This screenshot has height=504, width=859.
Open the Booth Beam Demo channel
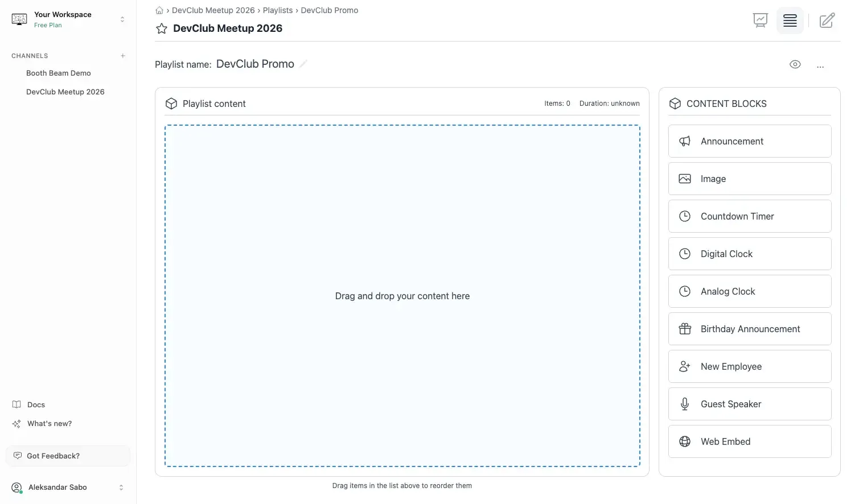pos(59,73)
